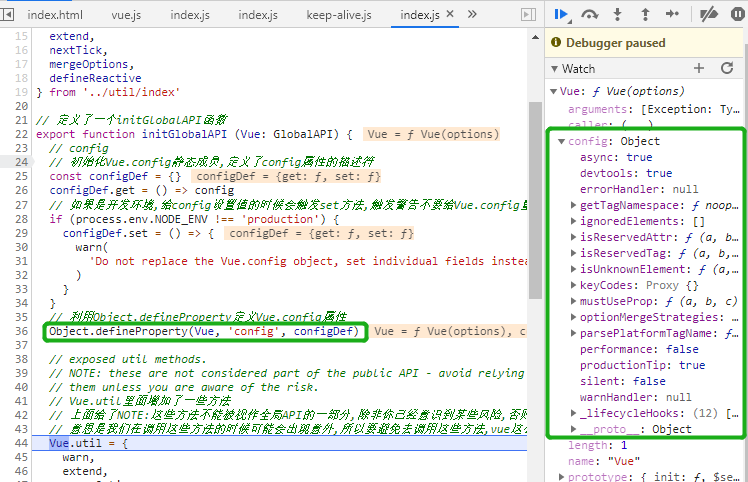Image resolution: width=748 pixels, height=482 pixels.
Task: Click the productionTip: true property
Action: pyautogui.click(x=642, y=365)
